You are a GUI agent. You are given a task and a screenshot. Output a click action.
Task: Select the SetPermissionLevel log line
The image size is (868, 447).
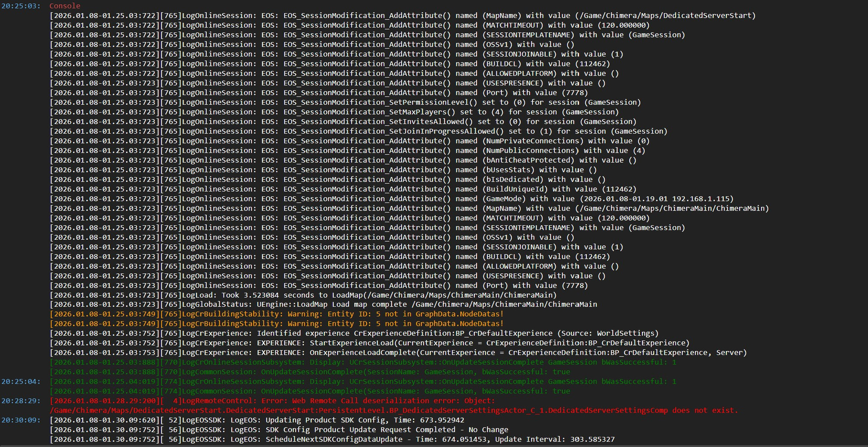click(x=345, y=102)
